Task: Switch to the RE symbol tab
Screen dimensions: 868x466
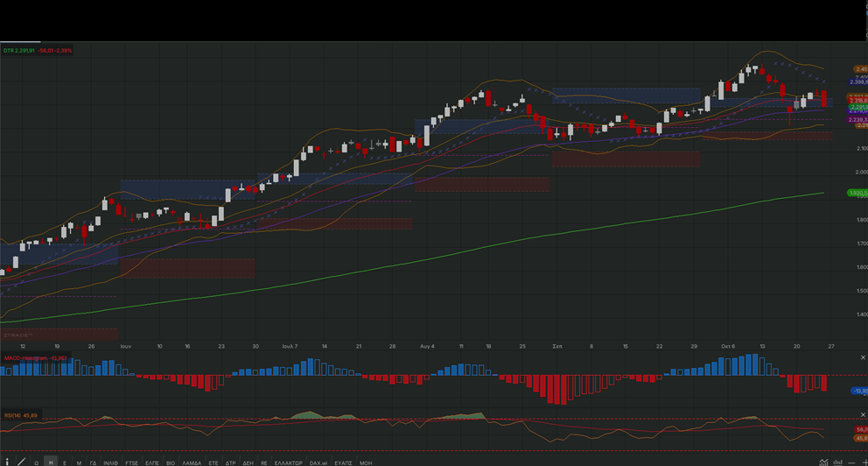Action: pos(264,462)
